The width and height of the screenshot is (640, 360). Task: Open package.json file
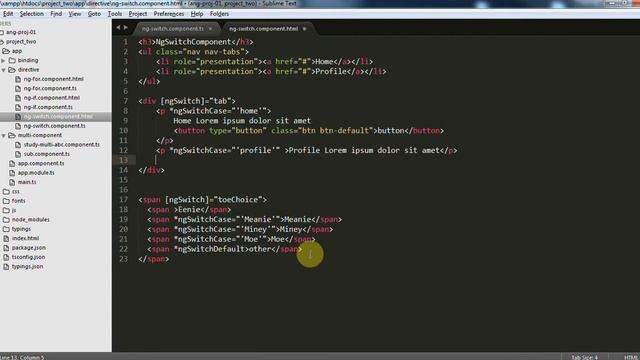[x=29, y=248]
